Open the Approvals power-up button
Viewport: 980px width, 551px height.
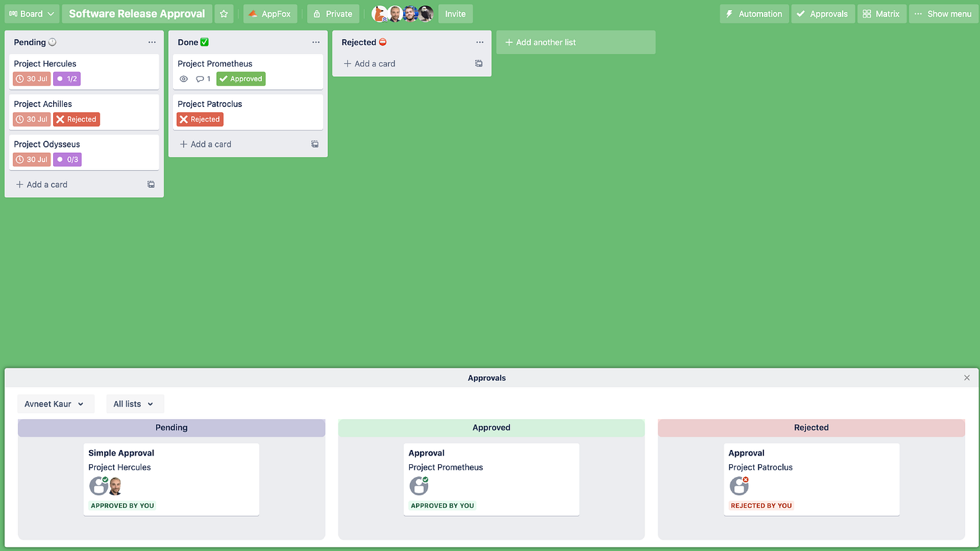[823, 13]
